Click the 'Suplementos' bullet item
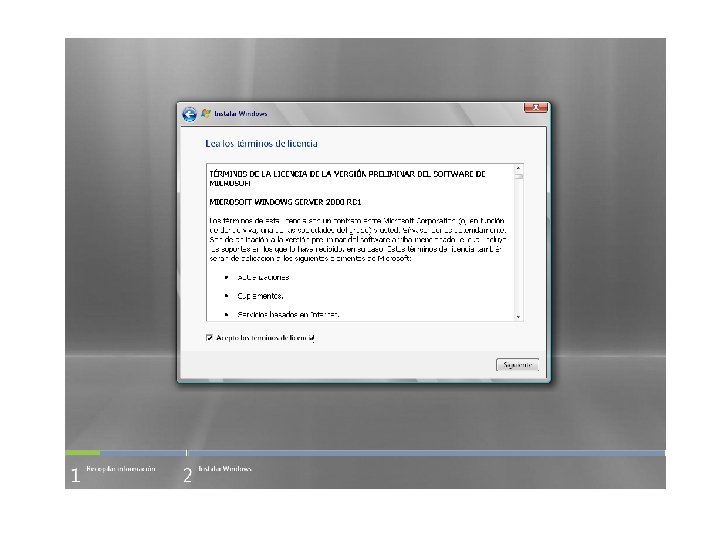The image size is (720, 540). coord(260,296)
